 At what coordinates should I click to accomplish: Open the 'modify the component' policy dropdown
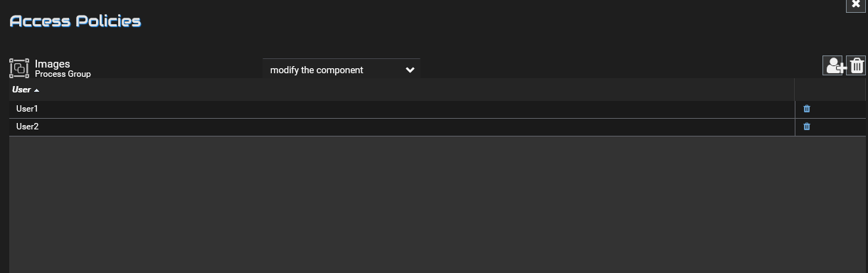pyautogui.click(x=342, y=70)
